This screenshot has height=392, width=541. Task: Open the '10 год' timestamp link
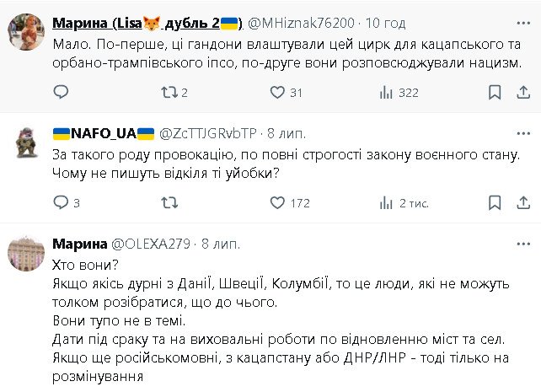pos(385,21)
